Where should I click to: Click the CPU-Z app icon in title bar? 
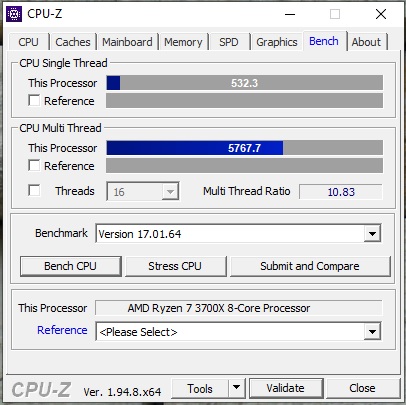pos(14,14)
